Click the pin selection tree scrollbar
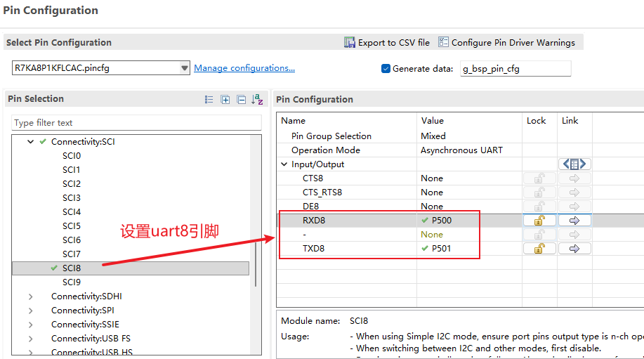The width and height of the screenshot is (644, 359). click(256, 263)
